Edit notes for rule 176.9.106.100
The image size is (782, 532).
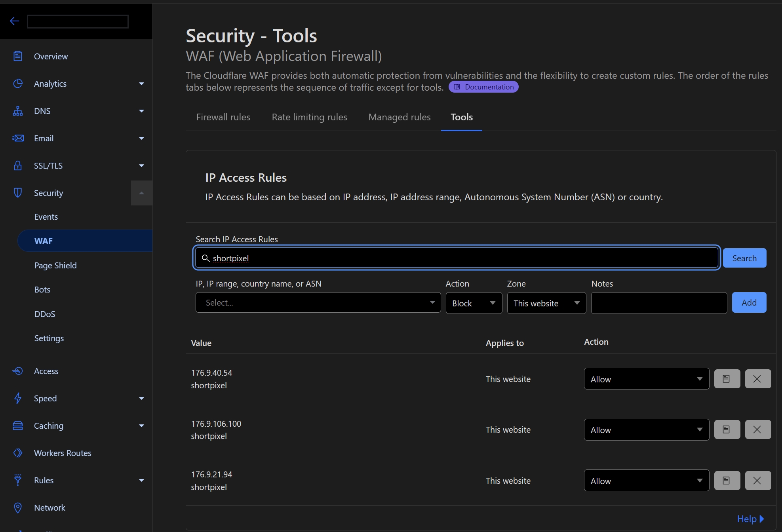(727, 429)
